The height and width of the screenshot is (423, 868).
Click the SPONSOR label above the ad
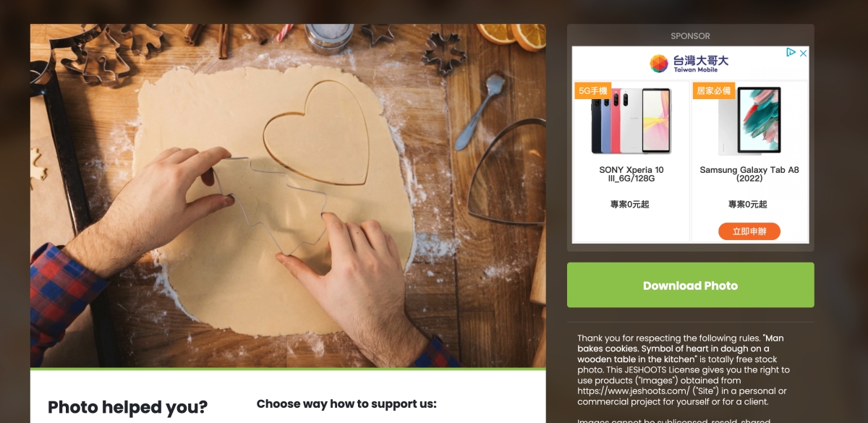690,36
